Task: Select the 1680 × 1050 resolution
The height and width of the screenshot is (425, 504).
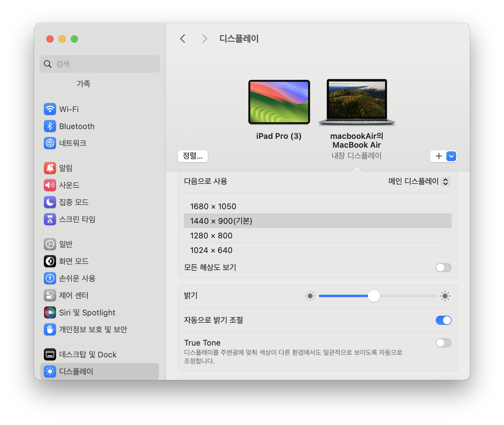Action: click(318, 206)
